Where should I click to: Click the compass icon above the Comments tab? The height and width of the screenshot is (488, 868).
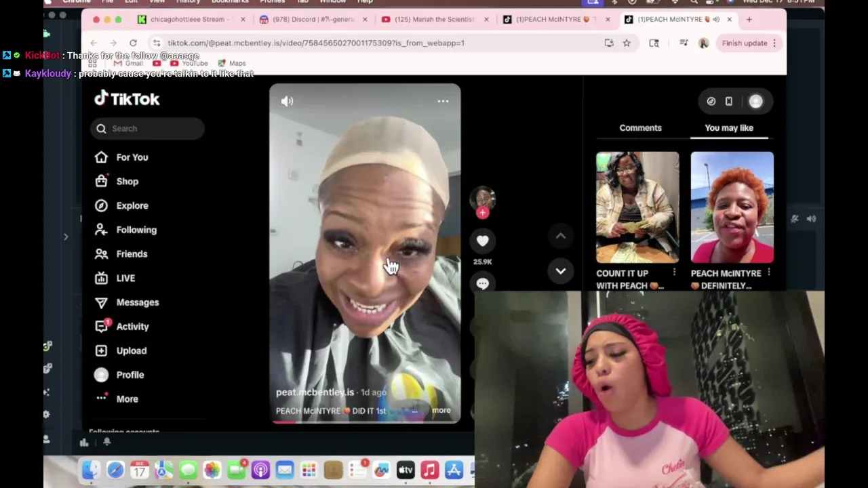tap(711, 102)
